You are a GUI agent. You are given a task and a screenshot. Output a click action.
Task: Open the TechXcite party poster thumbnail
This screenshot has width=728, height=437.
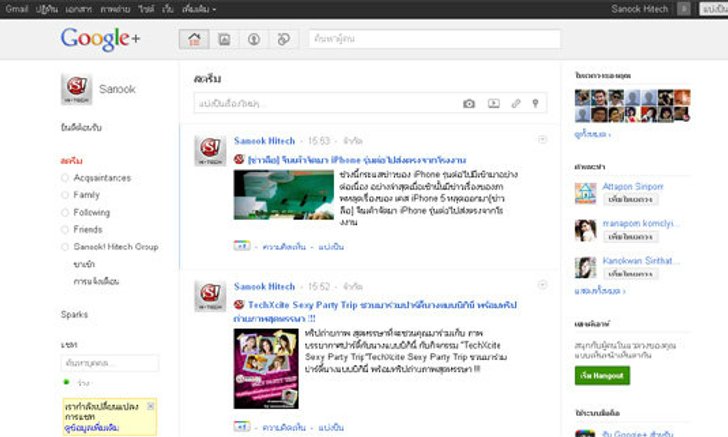click(266, 369)
